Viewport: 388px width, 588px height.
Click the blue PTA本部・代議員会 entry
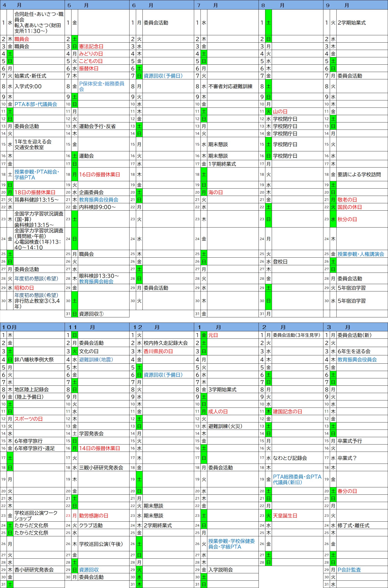click(36, 104)
